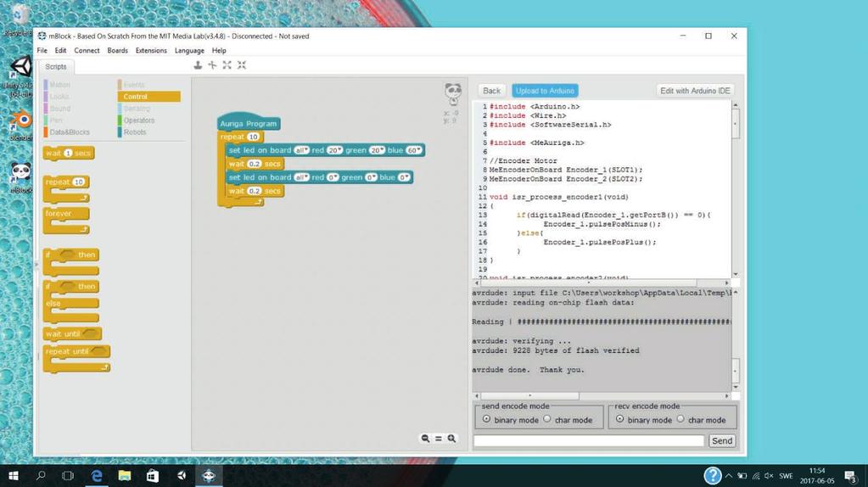Open the notification action center
868x487 pixels.
pos(851,475)
